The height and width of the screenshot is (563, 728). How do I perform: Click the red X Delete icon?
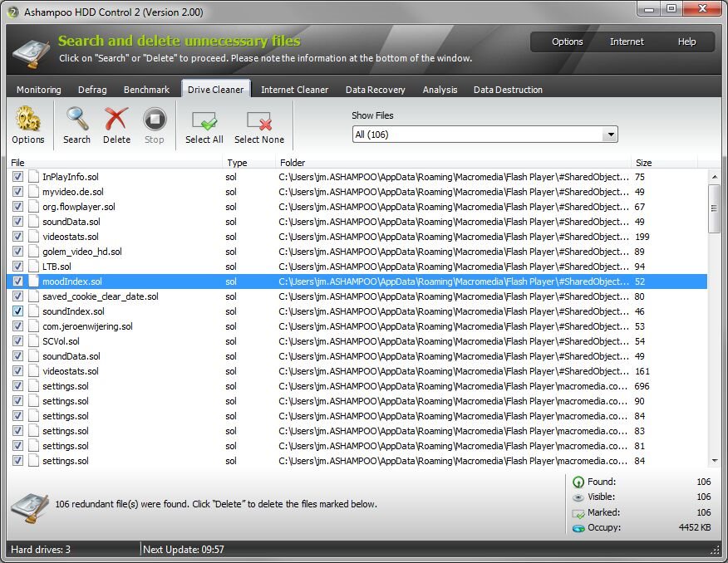click(116, 119)
